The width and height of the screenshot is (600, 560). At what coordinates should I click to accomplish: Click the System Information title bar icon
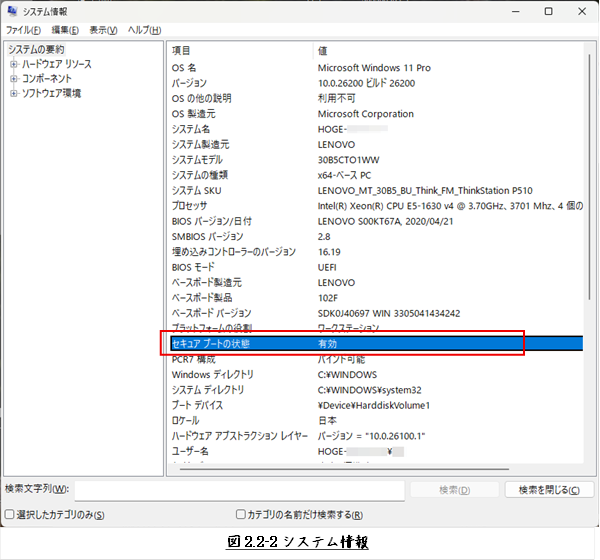(x=12, y=11)
